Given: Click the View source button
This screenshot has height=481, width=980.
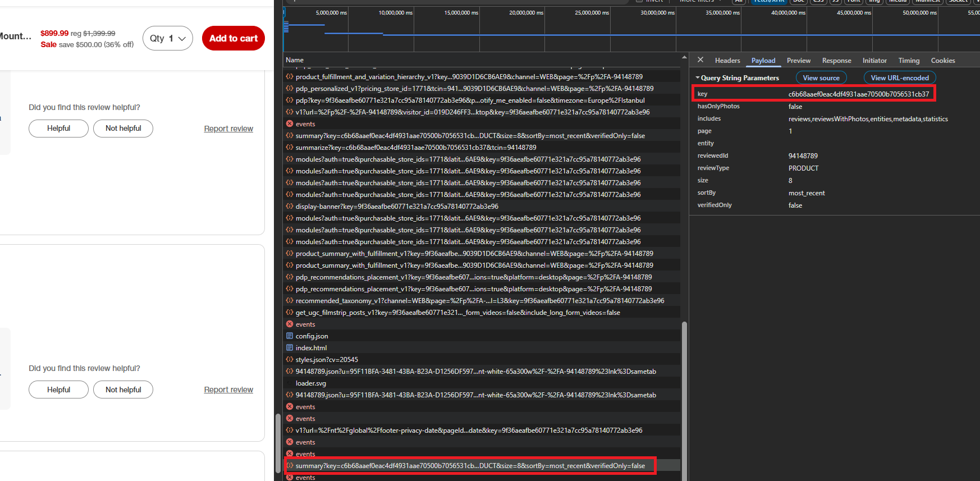Looking at the screenshot, I should [x=821, y=78].
